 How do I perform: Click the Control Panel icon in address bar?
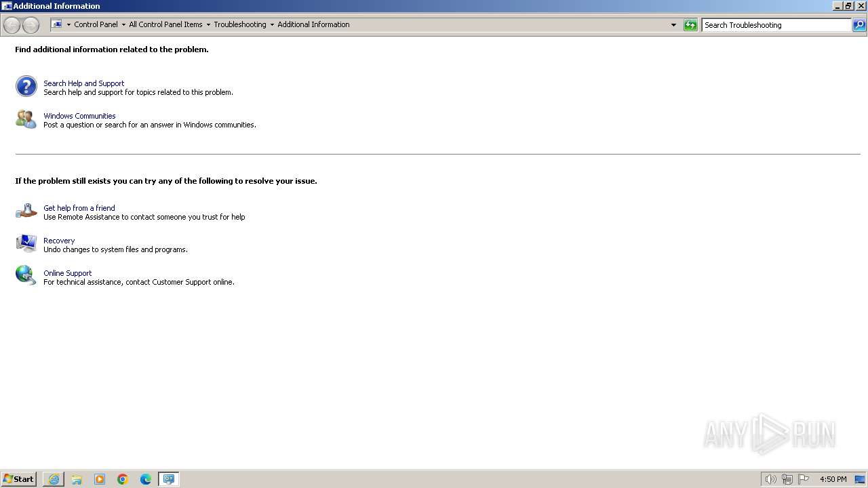coord(57,24)
